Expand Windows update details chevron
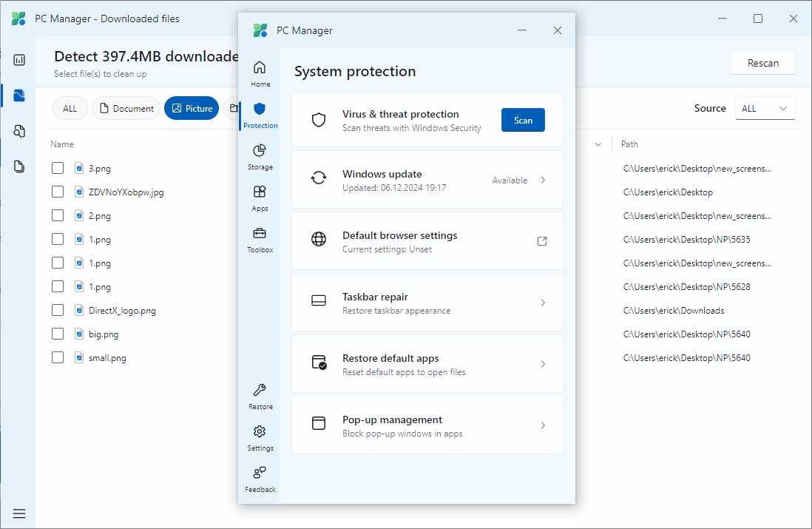 543,180
